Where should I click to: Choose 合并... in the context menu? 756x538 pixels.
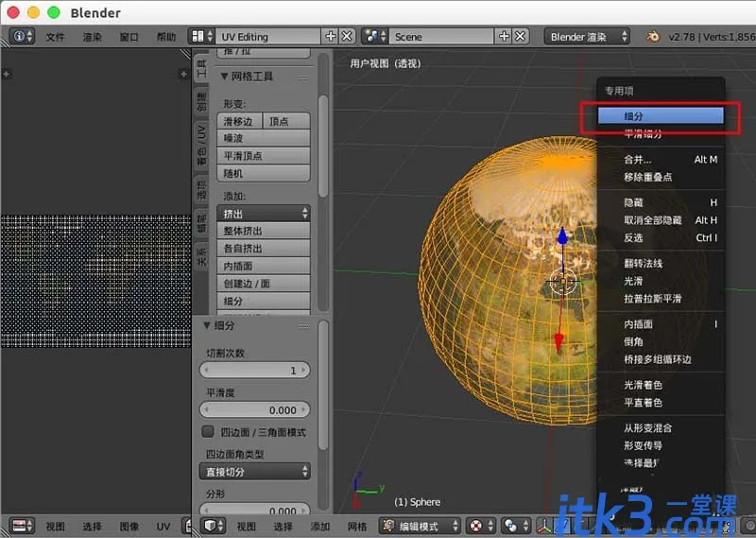tap(661, 159)
